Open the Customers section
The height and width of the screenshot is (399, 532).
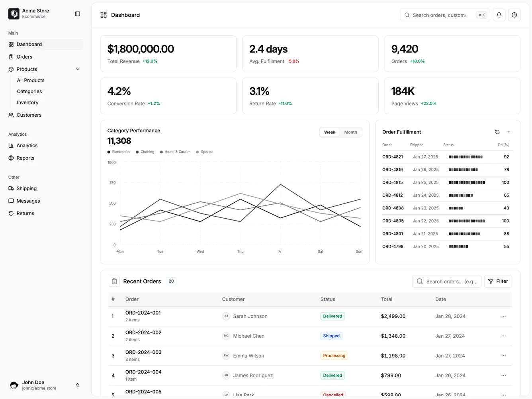28,115
